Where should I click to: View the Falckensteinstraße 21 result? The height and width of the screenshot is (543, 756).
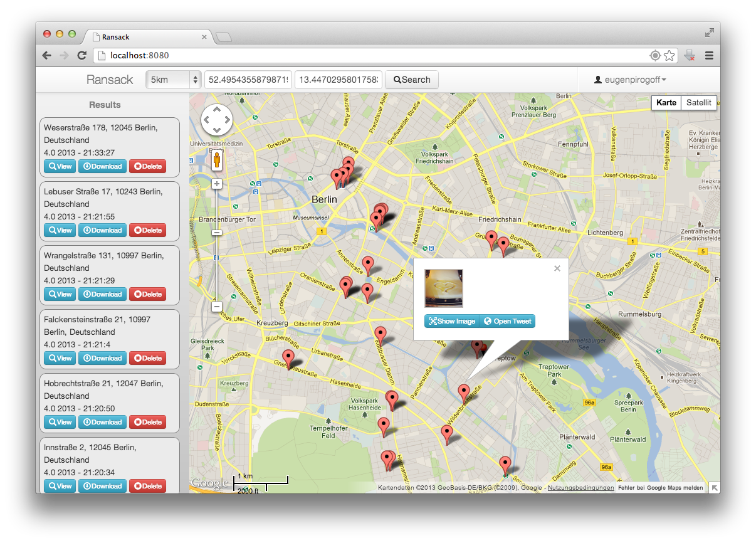click(60, 358)
